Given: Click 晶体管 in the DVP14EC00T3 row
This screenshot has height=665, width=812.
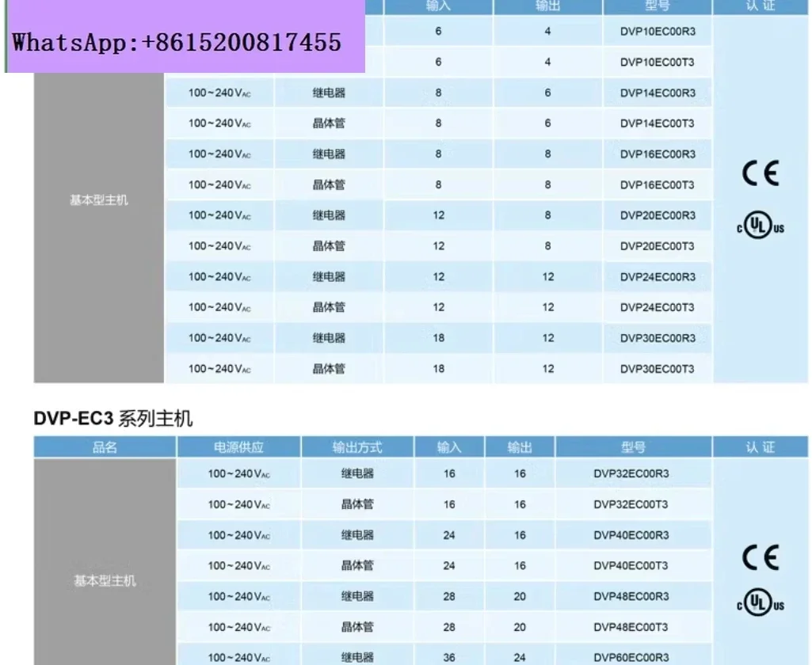Looking at the screenshot, I should click(x=329, y=123).
